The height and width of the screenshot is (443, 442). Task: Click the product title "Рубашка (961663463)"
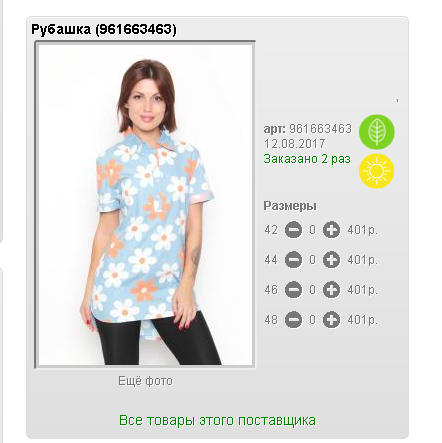104,29
